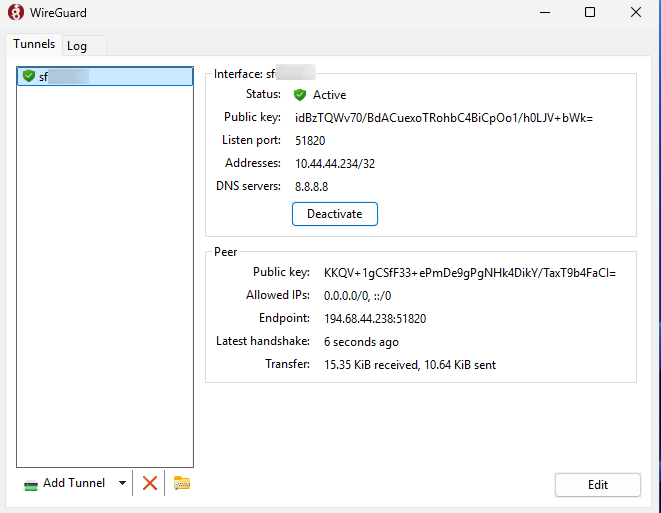This screenshot has width=661, height=513.
Task: Click the transfer statistics value
Action: 410,365
